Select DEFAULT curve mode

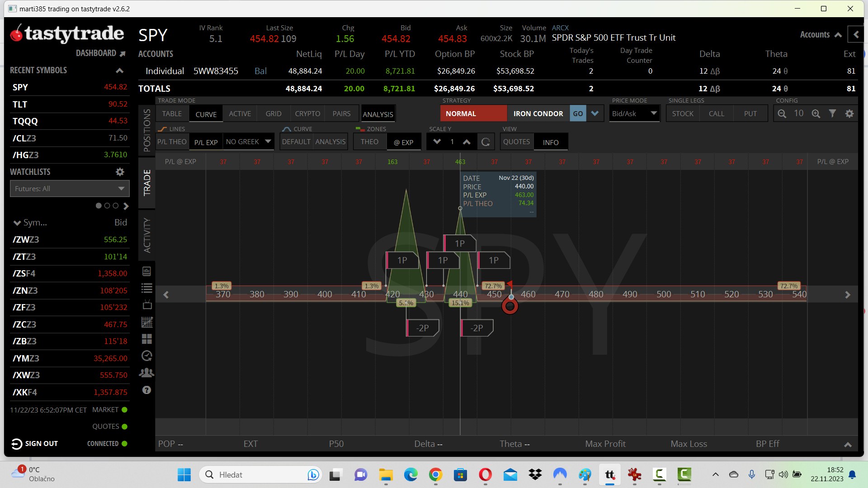296,142
